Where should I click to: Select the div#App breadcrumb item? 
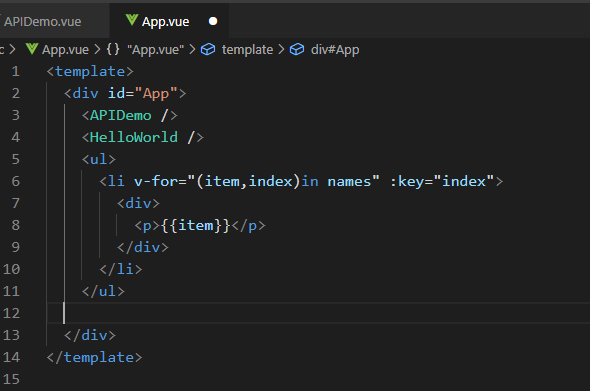click(335, 50)
